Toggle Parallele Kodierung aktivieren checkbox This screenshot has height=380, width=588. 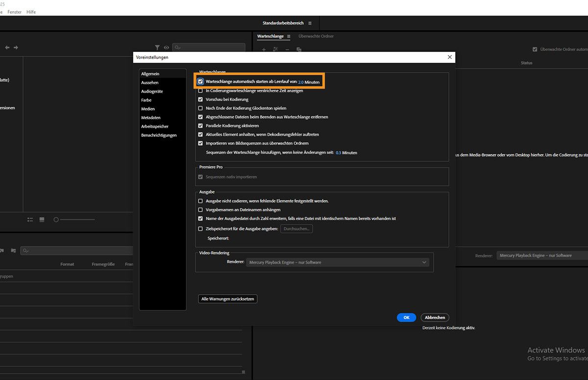tap(200, 126)
